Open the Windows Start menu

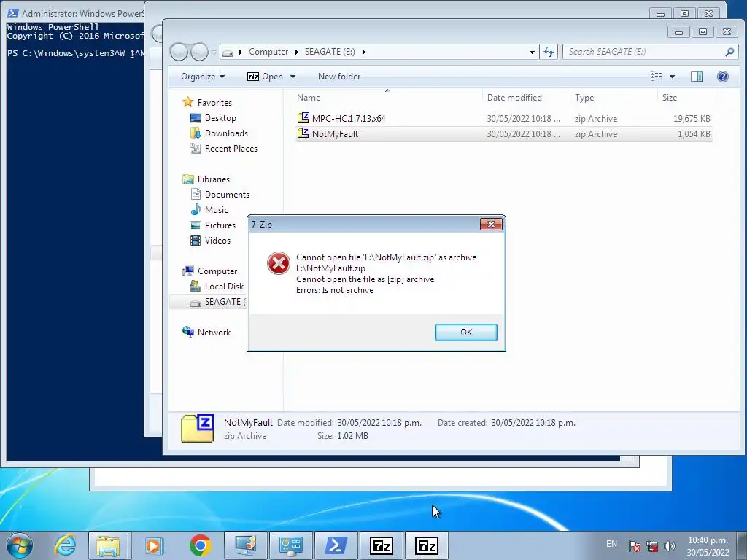20,545
